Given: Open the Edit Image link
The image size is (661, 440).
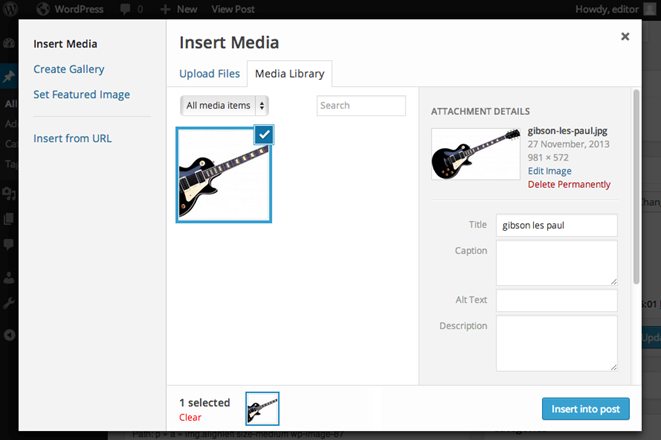Looking at the screenshot, I should (550, 171).
